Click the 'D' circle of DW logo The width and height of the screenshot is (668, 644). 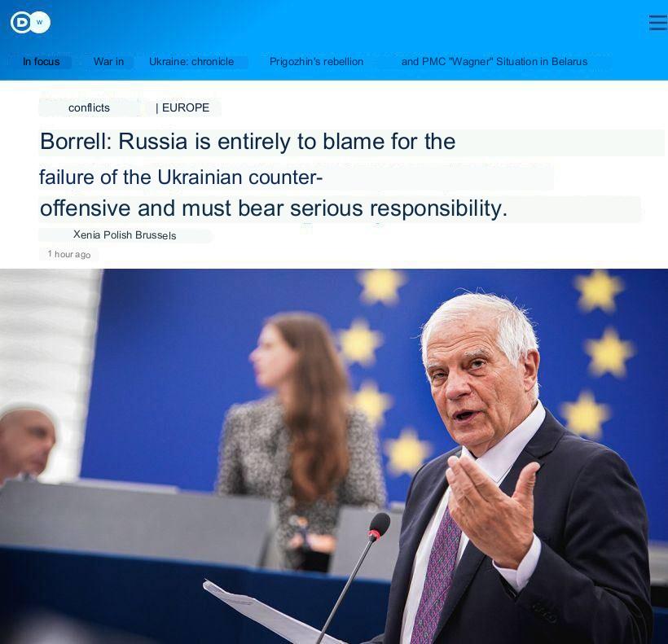click(21, 22)
